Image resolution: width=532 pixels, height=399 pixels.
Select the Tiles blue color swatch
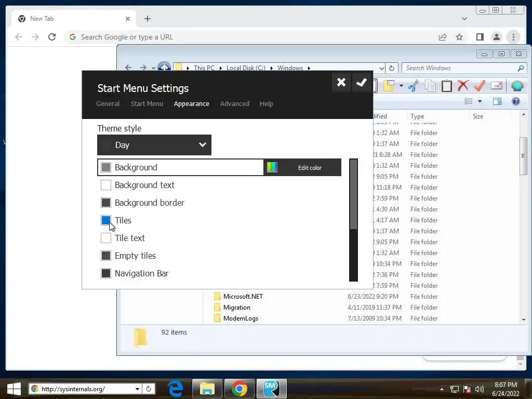coord(106,220)
